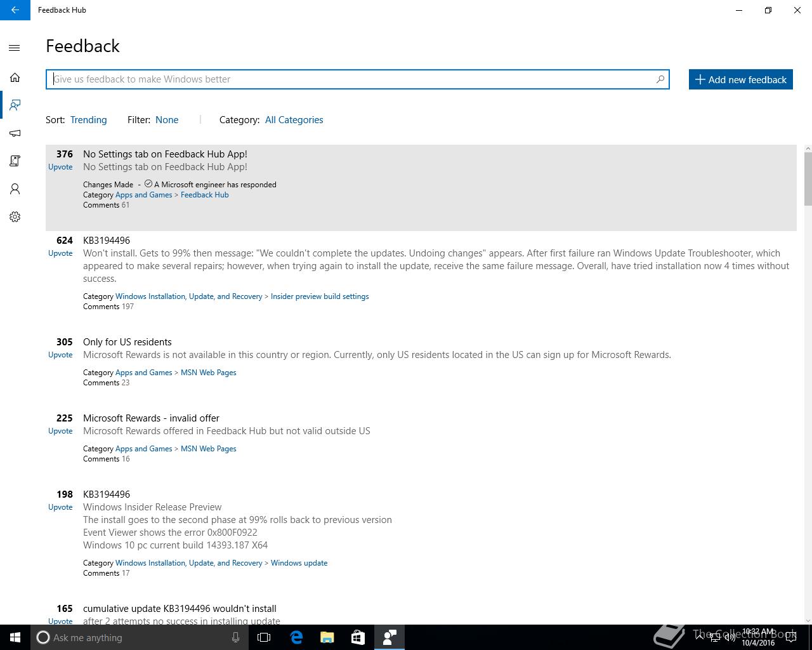Open Insider preview build settings link
Viewport: 812px width, 650px height.
click(320, 296)
